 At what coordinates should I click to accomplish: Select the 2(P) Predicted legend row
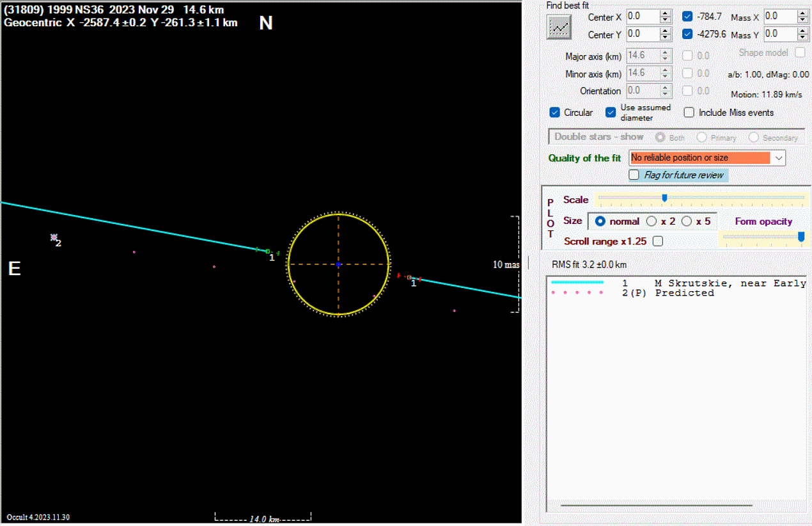click(678, 292)
